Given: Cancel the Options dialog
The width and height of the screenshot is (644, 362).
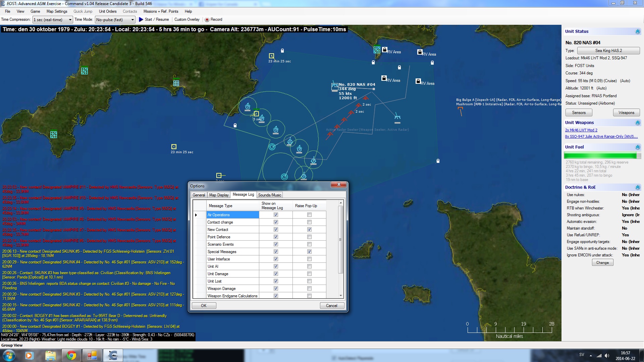Looking at the screenshot, I should [331, 306].
